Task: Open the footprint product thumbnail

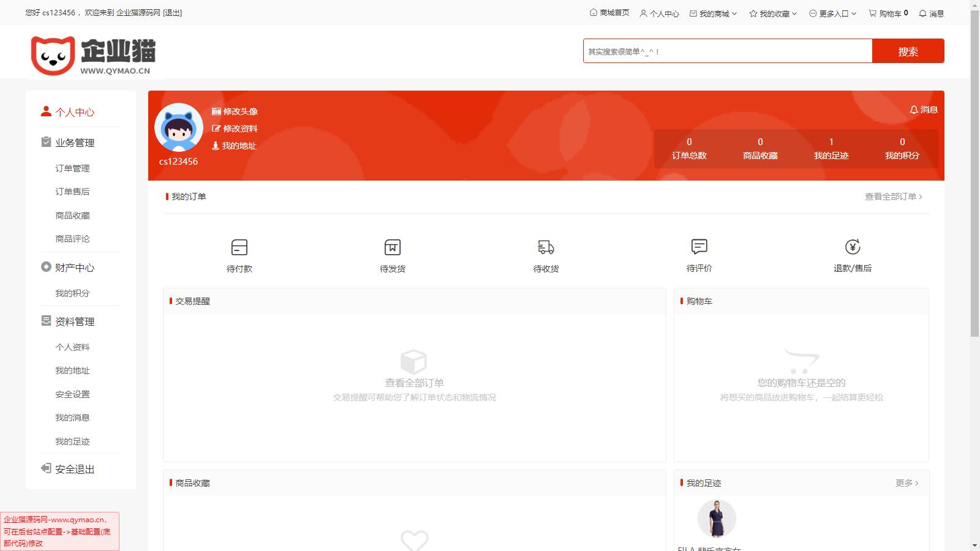Action: 717,519
